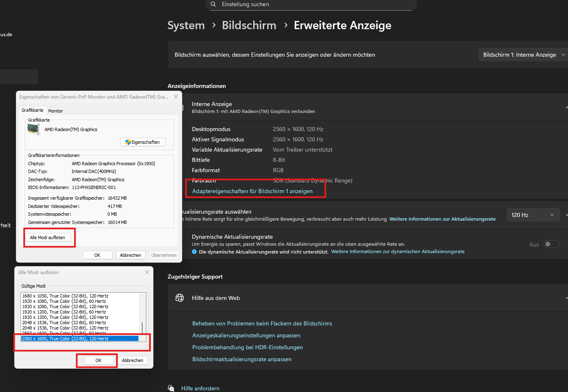Go to Bildschirm breadcrumb
568x392 pixels.
(x=249, y=25)
